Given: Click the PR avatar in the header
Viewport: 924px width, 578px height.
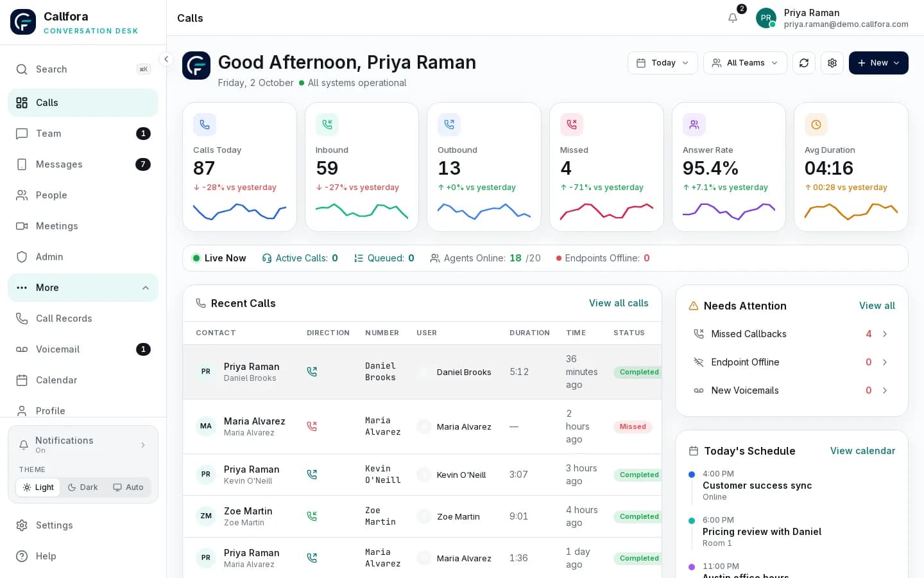Looking at the screenshot, I should click(x=766, y=18).
